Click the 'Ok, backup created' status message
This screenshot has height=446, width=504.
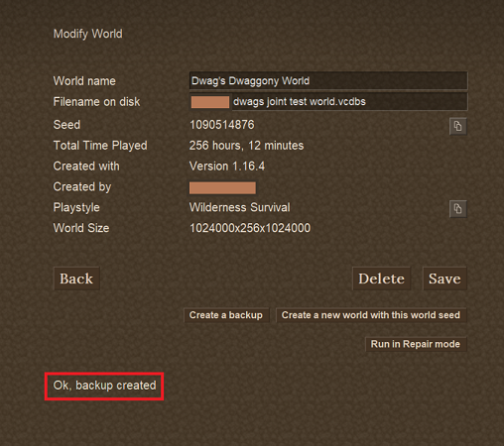pyautogui.click(x=104, y=386)
